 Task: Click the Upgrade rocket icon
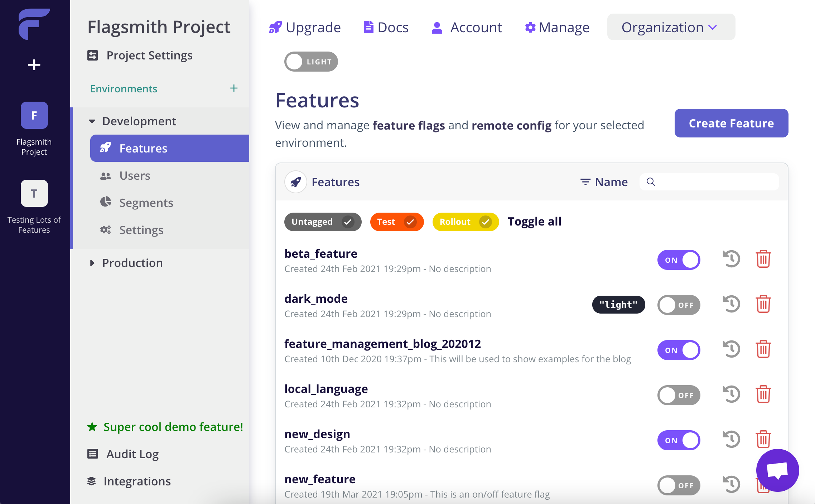275,27
